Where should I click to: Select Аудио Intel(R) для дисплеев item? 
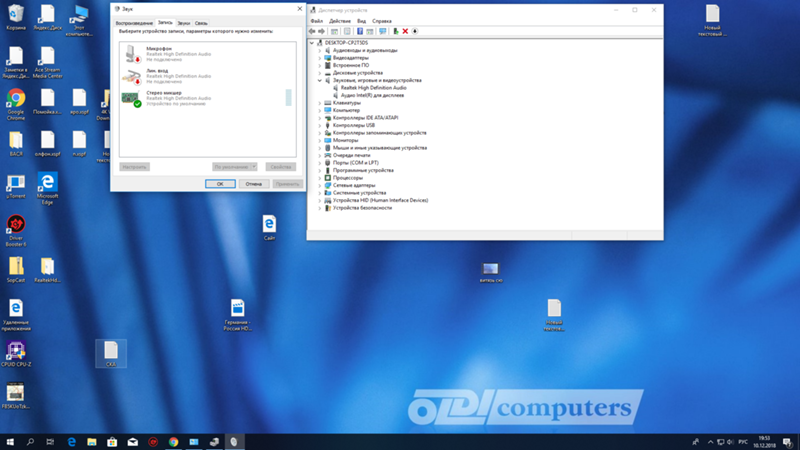[372, 95]
